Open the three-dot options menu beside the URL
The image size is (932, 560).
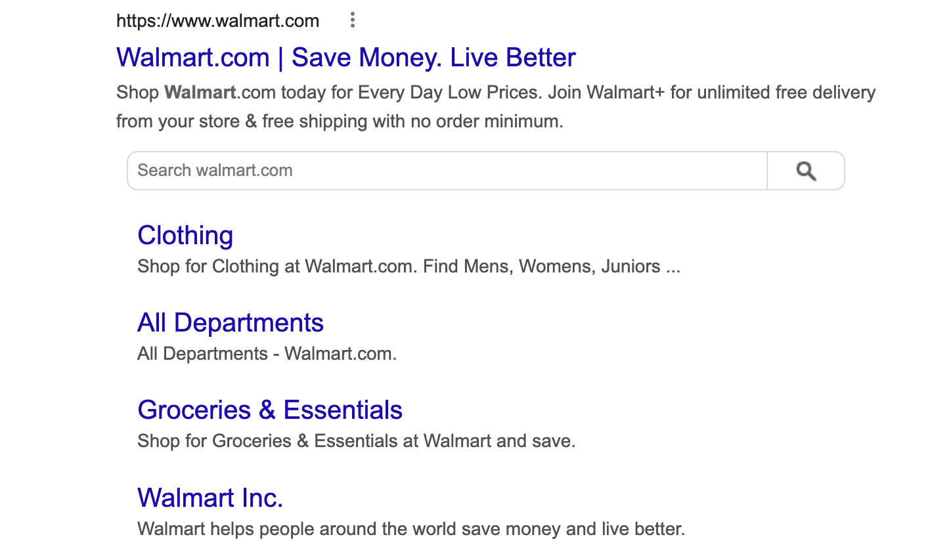click(x=353, y=20)
